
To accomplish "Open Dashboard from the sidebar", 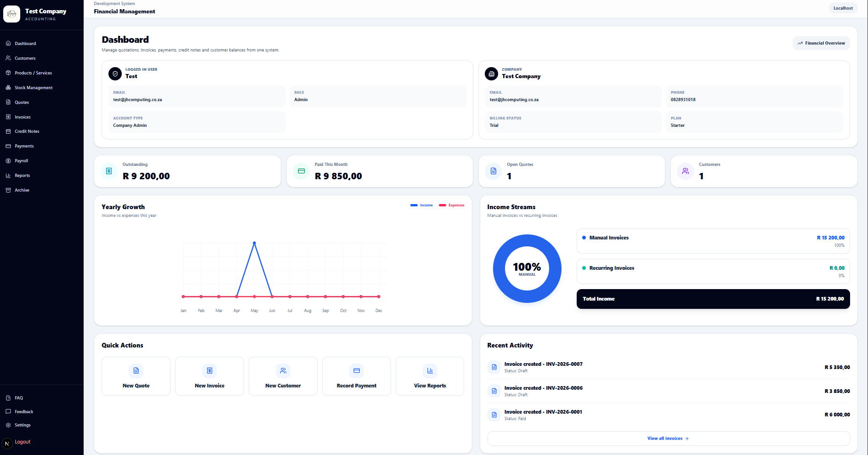I will click(x=25, y=44).
